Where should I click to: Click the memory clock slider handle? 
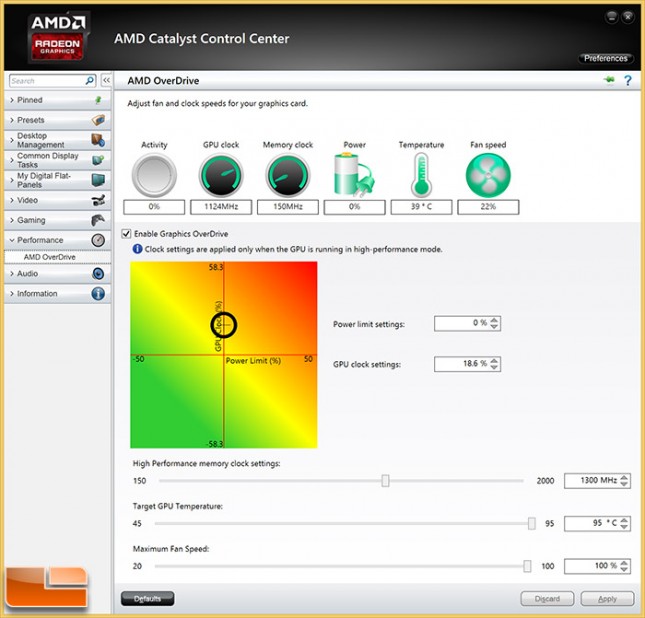[385, 481]
